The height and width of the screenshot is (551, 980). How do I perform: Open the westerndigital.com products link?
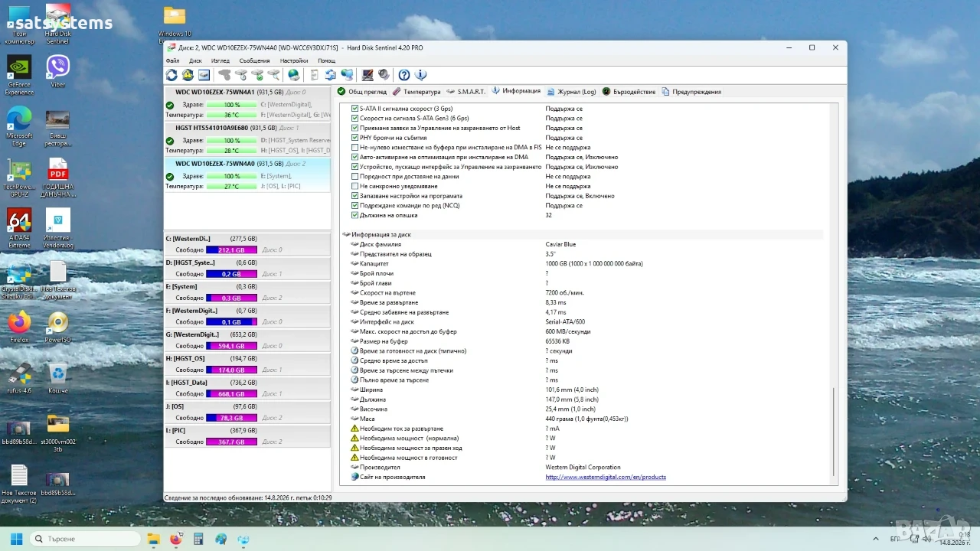point(606,477)
